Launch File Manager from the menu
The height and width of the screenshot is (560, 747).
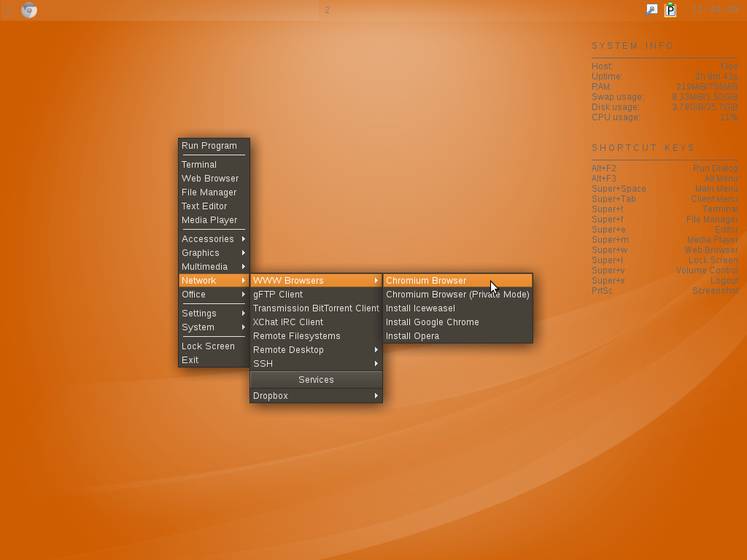coord(214,192)
